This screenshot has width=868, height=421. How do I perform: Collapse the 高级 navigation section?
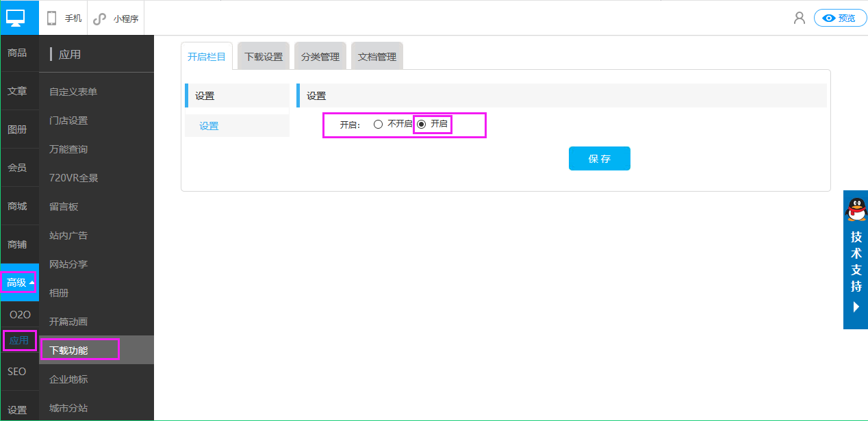click(19, 282)
